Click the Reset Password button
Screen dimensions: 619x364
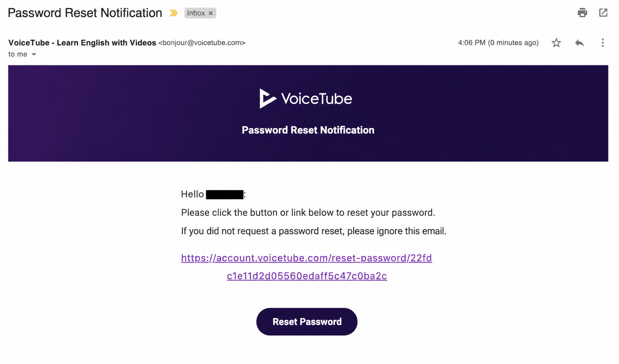[307, 322]
